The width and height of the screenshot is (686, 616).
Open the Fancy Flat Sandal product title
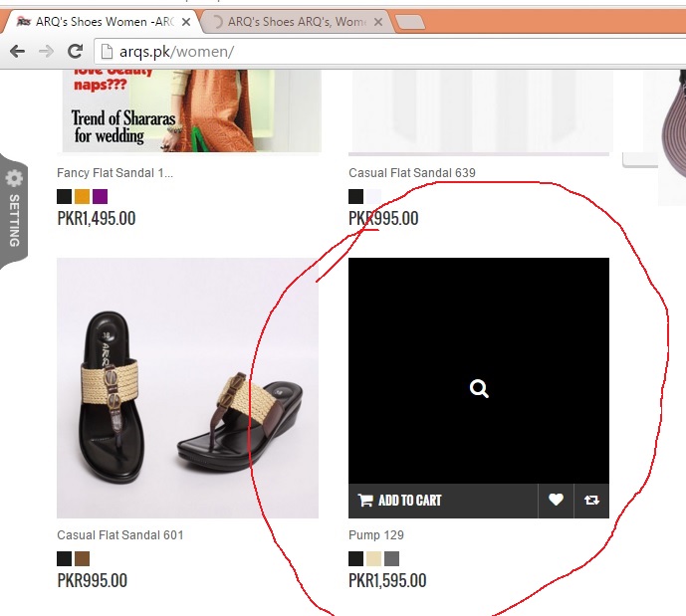[x=114, y=173]
